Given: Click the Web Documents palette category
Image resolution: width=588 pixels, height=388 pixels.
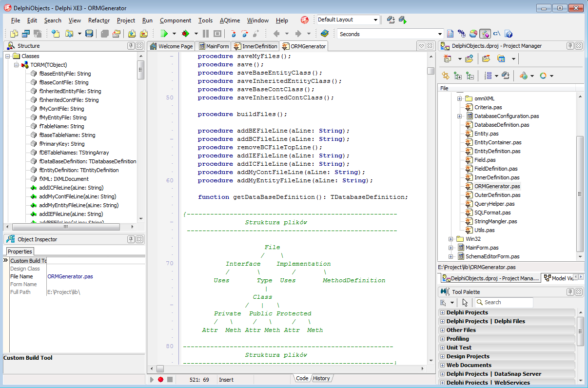Looking at the screenshot, I should [x=507, y=365].
